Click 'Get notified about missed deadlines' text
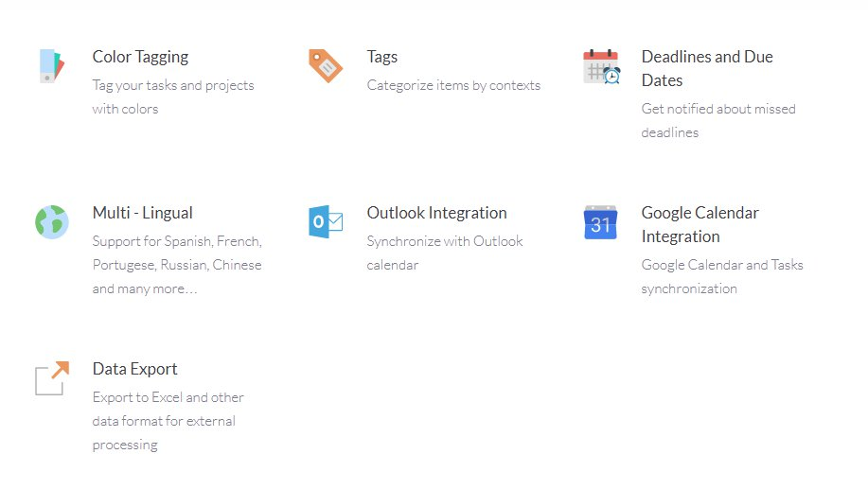868x489 pixels. pos(718,120)
